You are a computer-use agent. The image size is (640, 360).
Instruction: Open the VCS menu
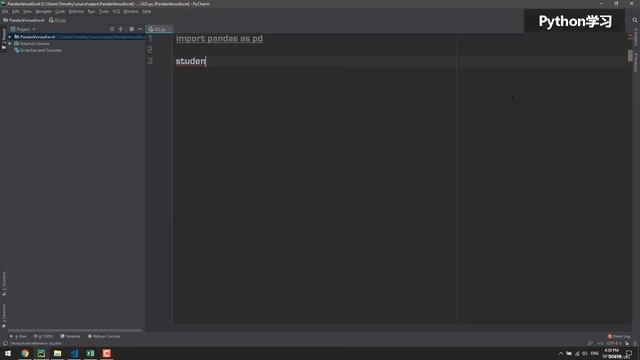pyautogui.click(x=116, y=12)
